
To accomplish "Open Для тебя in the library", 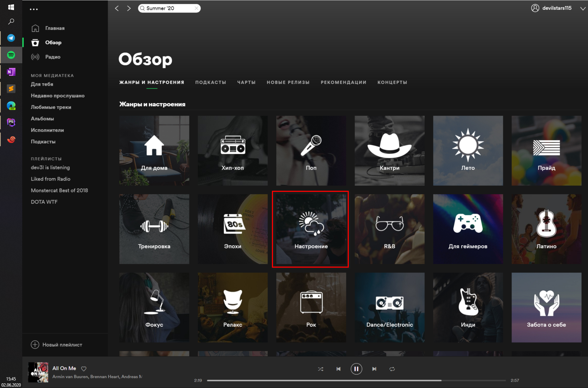I will [42, 84].
